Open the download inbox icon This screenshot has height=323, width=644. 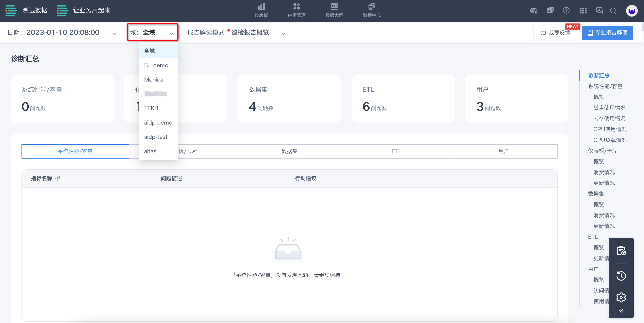[x=599, y=11]
